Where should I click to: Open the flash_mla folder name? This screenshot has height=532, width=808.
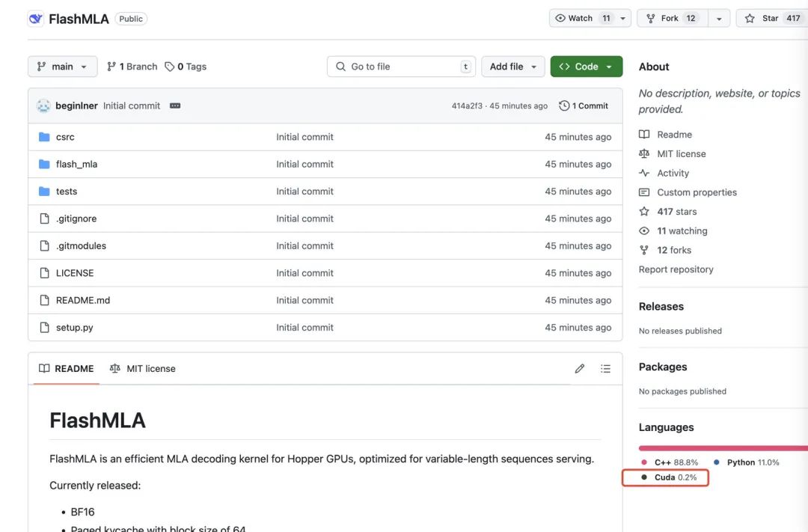point(77,164)
